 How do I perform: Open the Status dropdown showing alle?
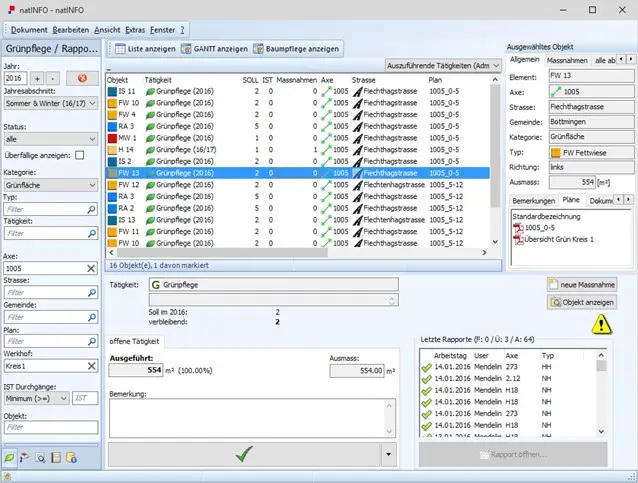coord(50,139)
